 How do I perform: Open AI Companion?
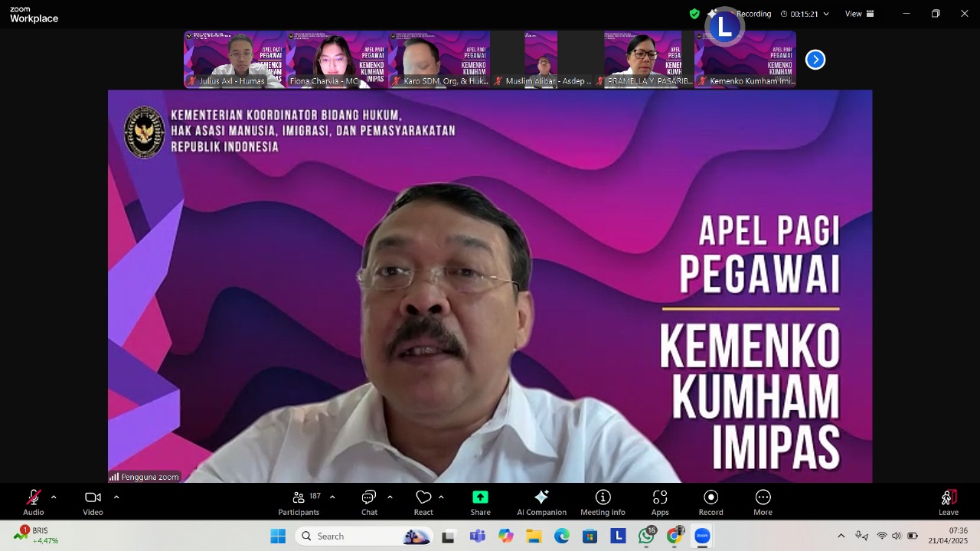click(x=541, y=502)
